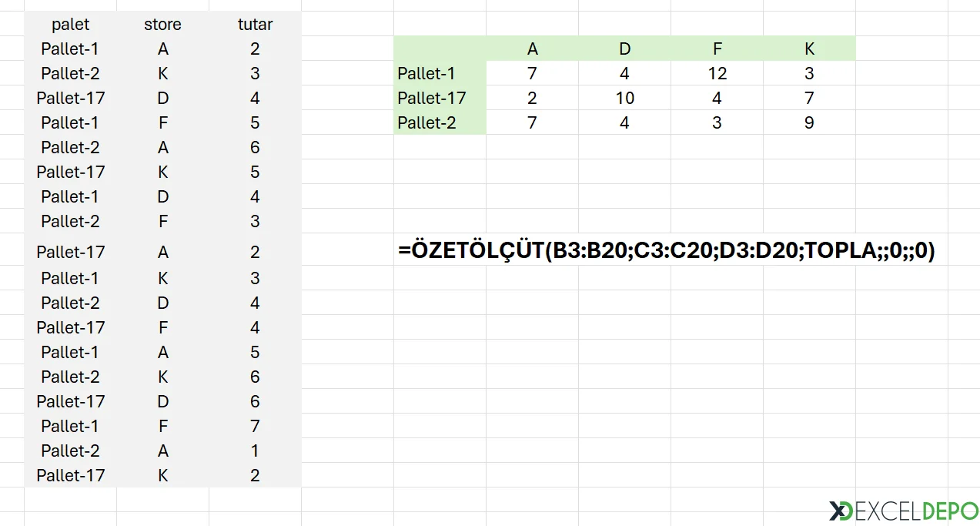Select the ÖZETÖLÇÜT formula text cell
Image resolution: width=980 pixels, height=526 pixels.
[667, 251]
